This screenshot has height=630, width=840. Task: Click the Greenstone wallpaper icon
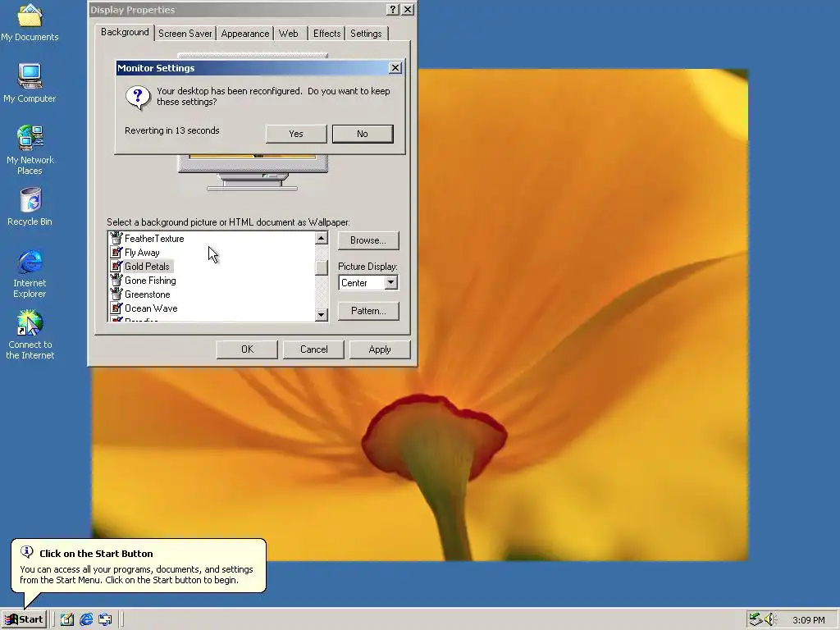click(116, 294)
